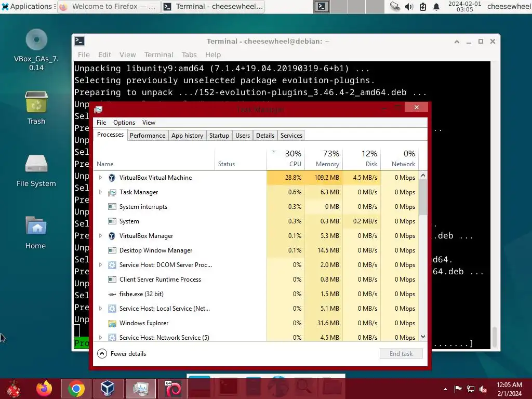Click the Debian VM icon in the taskbar
Viewport: 532px width, 399px height.
click(x=172, y=389)
